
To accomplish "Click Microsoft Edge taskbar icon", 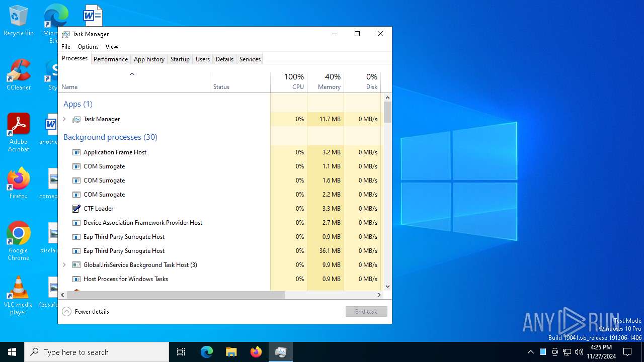I will point(207,352).
